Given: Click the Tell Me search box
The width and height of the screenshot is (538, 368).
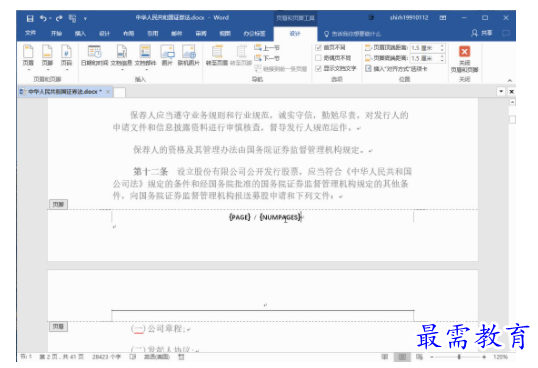Looking at the screenshot, I should pos(353,34).
